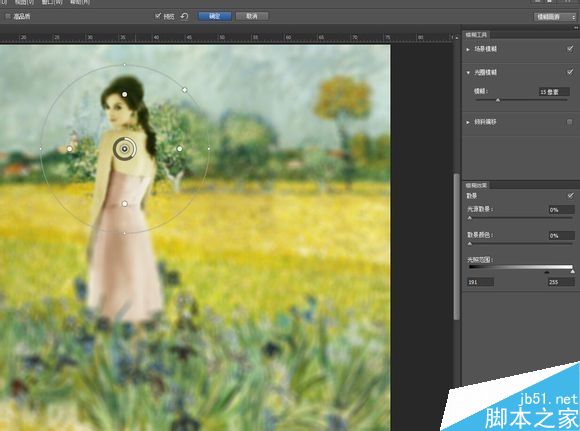Click the Bokeh Color (散景颜色) slider thumb
The image size is (580, 431).
point(470,244)
